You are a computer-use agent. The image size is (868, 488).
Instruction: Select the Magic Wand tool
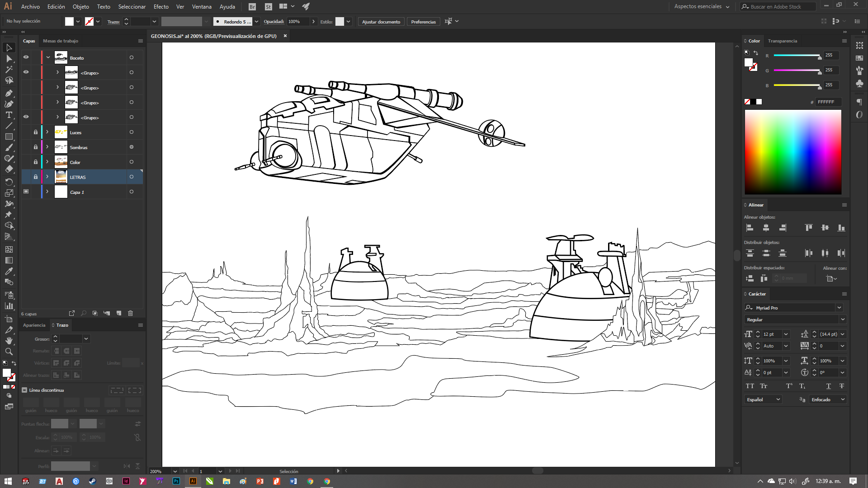point(9,70)
